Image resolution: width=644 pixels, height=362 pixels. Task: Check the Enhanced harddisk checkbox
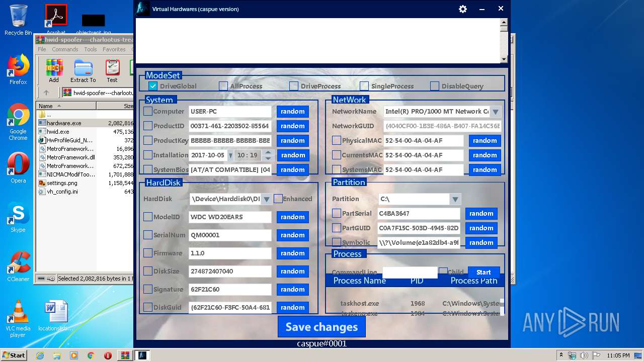[278, 199]
